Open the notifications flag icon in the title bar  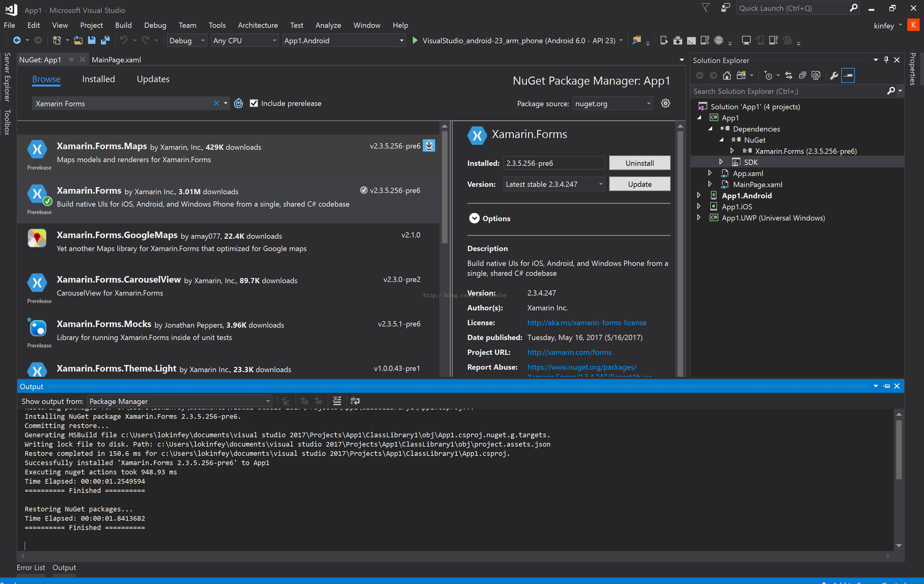pos(706,8)
